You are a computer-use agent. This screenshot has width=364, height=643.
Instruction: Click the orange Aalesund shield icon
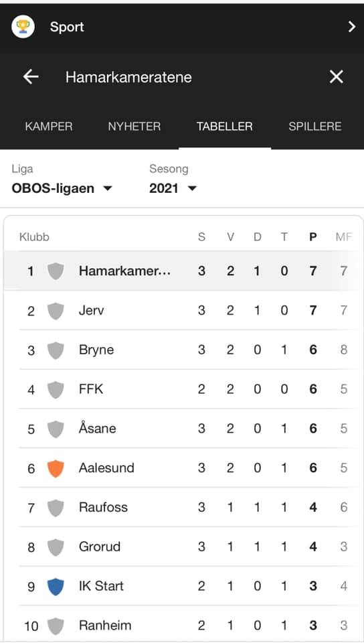coord(56,468)
